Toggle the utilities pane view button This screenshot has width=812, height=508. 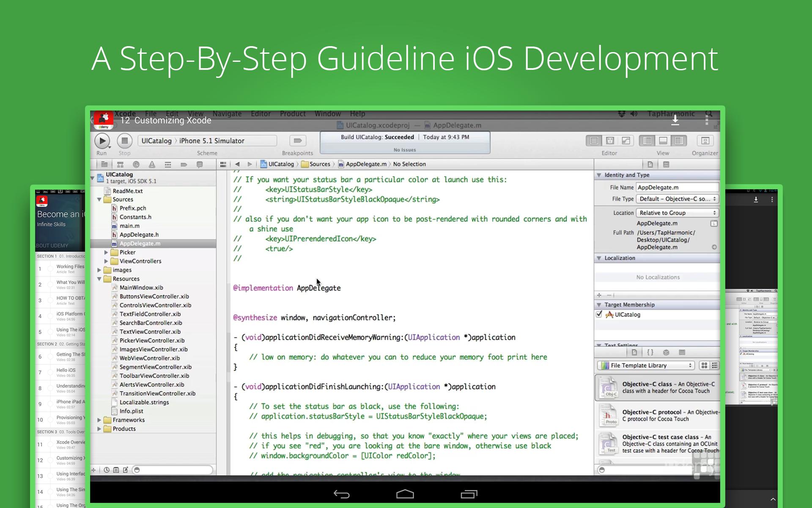pos(679,141)
